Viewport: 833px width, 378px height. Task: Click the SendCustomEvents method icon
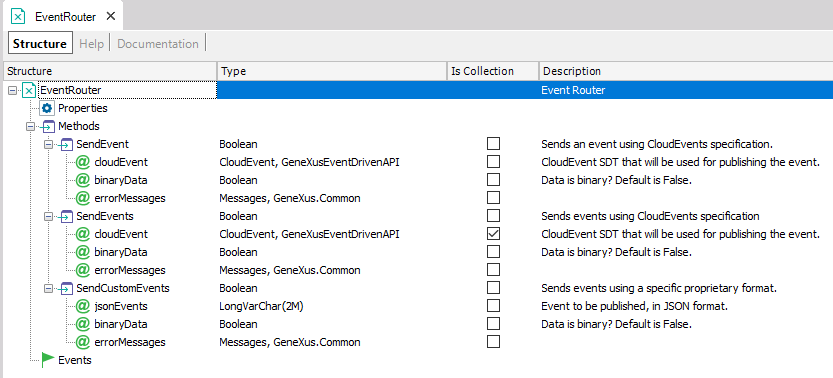tap(65, 289)
